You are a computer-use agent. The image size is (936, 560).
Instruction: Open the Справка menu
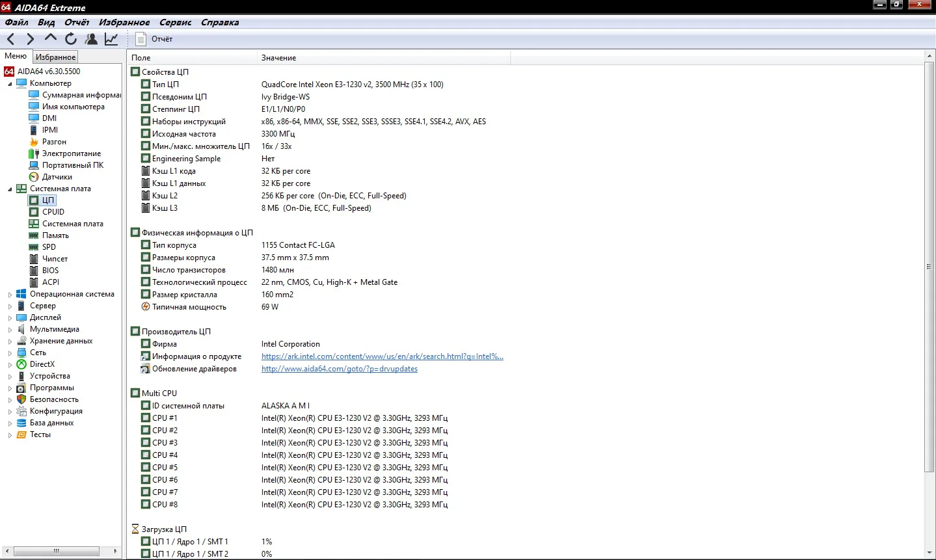(x=220, y=22)
